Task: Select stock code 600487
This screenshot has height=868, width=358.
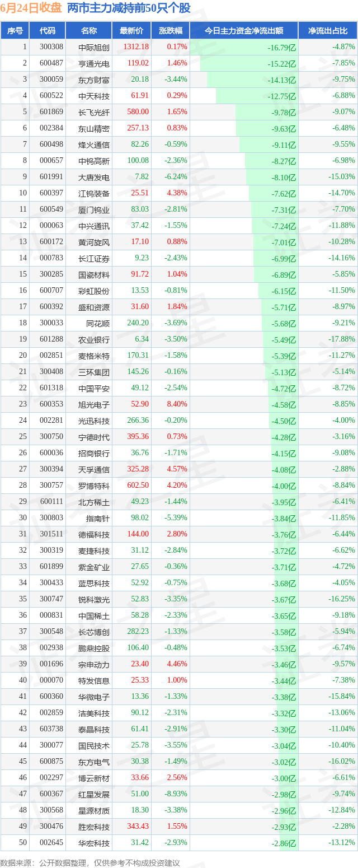Action: click(51, 63)
